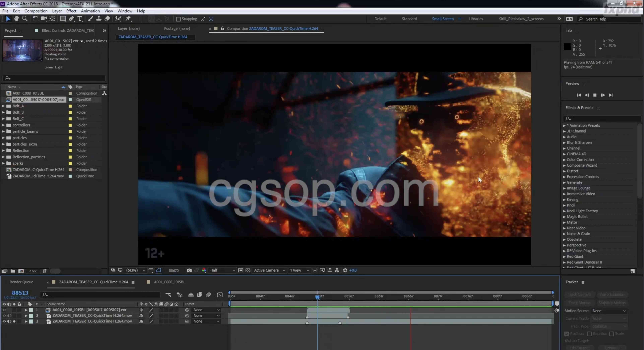Create new folder in Project panel

click(13, 271)
